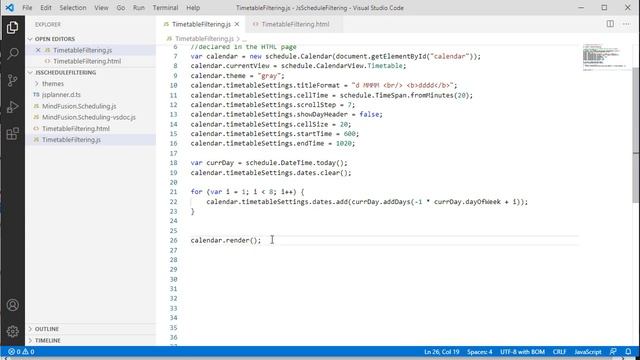Open the Help menu
This screenshot has height=360, width=640.
pos(193,8)
